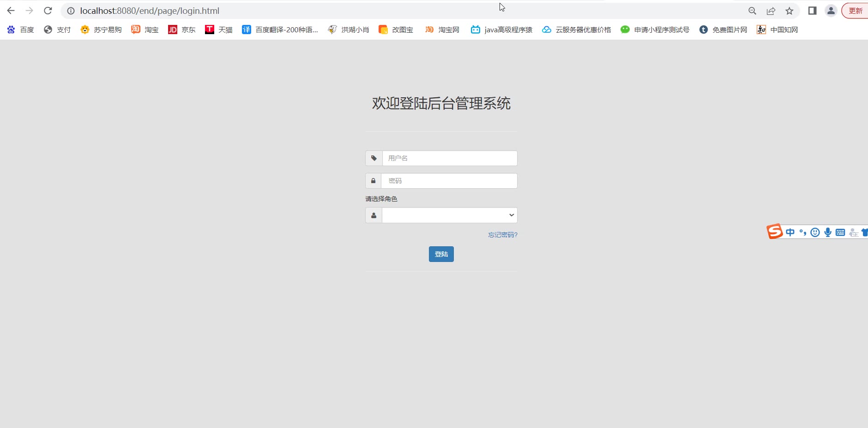Click the 更新 update button
This screenshot has width=868, height=428.
855,11
